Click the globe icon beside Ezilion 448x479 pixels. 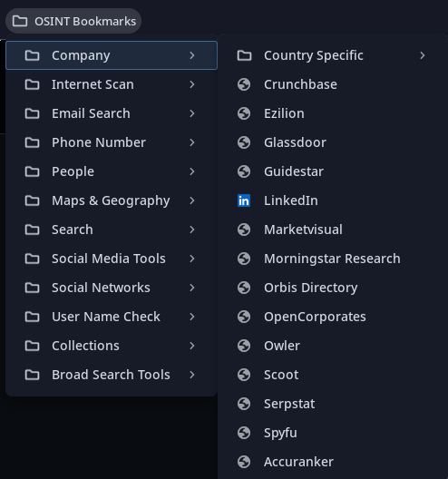tap(244, 113)
